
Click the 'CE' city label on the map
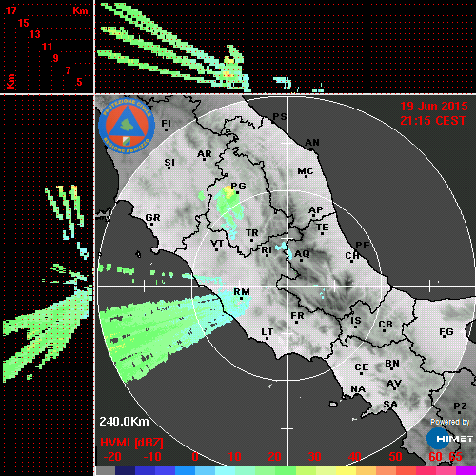(362, 367)
